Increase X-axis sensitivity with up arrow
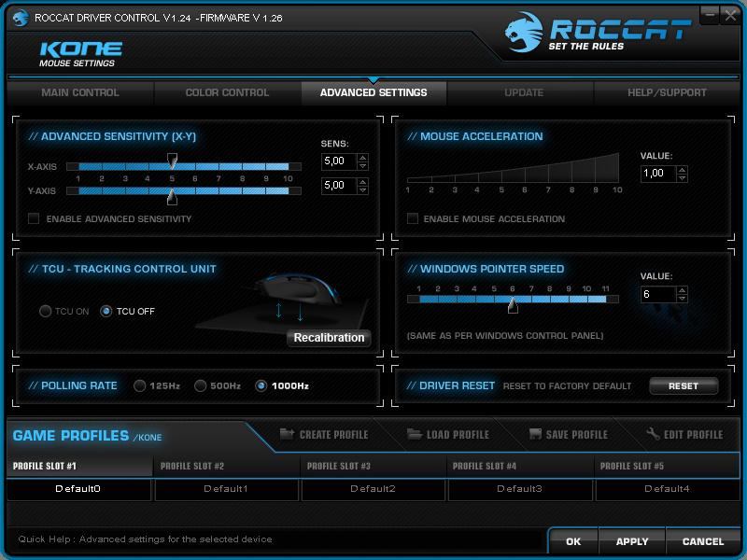747x560 pixels. (362, 157)
